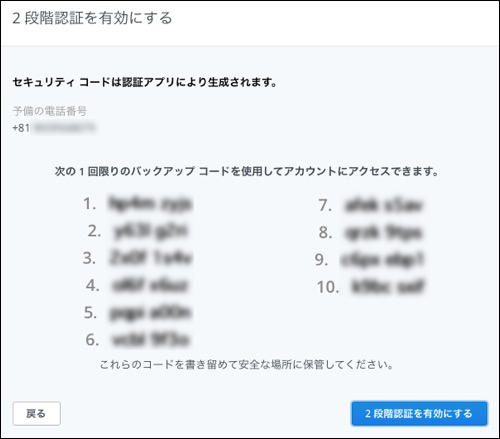
Task: Select backup code number 6
Action: point(151,340)
